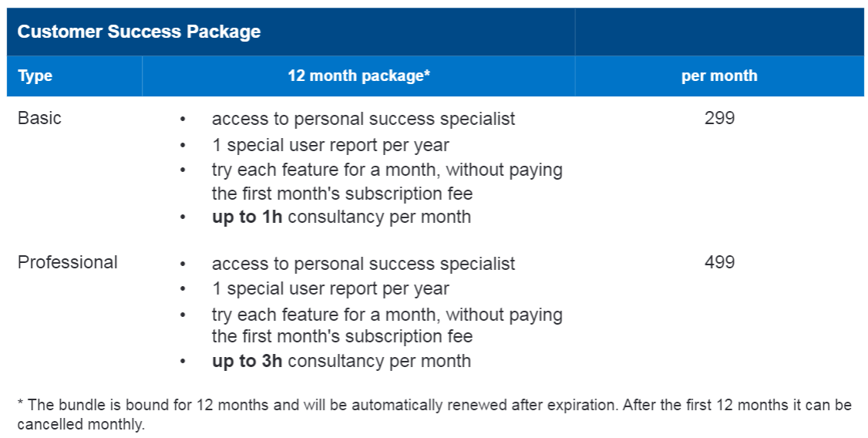
Task: Click the 299 monthly price
Action: pyautogui.click(x=720, y=118)
